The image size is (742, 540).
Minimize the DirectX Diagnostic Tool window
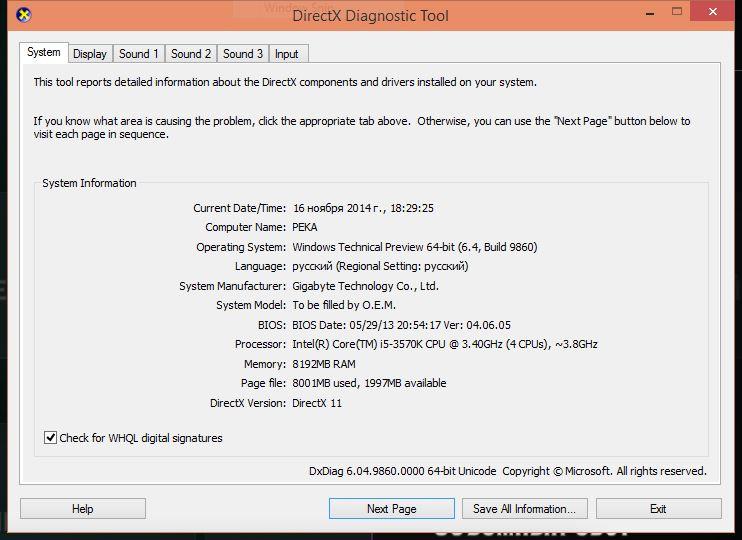coord(650,13)
